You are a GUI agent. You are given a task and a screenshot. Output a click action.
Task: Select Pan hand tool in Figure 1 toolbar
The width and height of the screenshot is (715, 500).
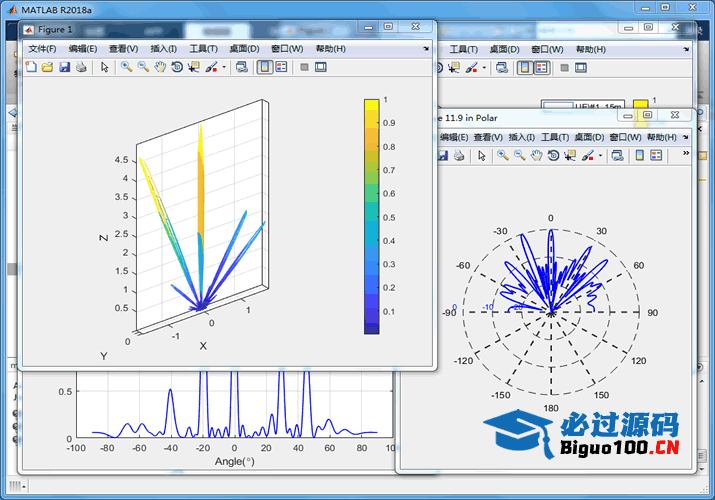coord(160,67)
